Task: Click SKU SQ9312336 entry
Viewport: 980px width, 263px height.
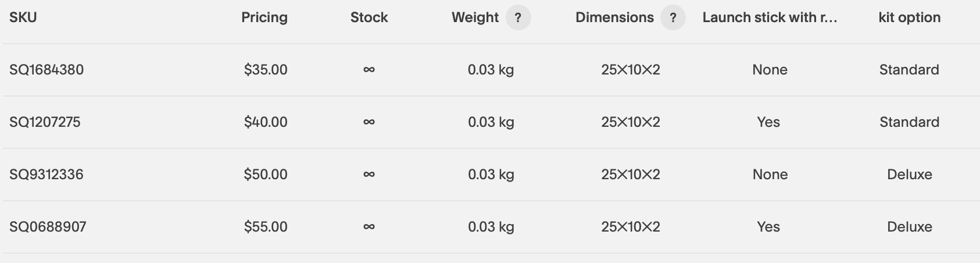Action: click(47, 175)
